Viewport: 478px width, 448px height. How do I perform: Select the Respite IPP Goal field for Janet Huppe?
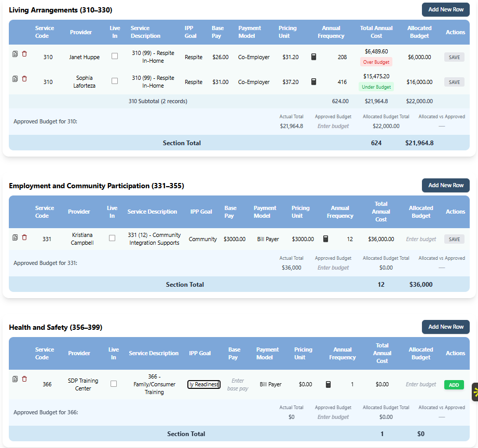pyautogui.click(x=193, y=57)
